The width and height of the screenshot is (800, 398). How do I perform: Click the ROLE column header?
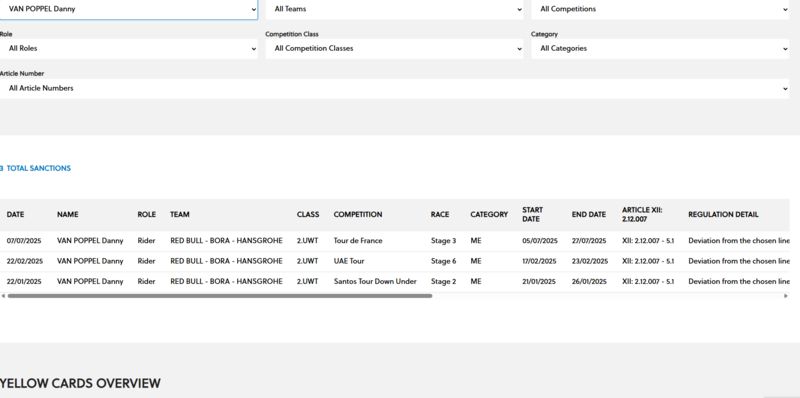[x=146, y=215]
